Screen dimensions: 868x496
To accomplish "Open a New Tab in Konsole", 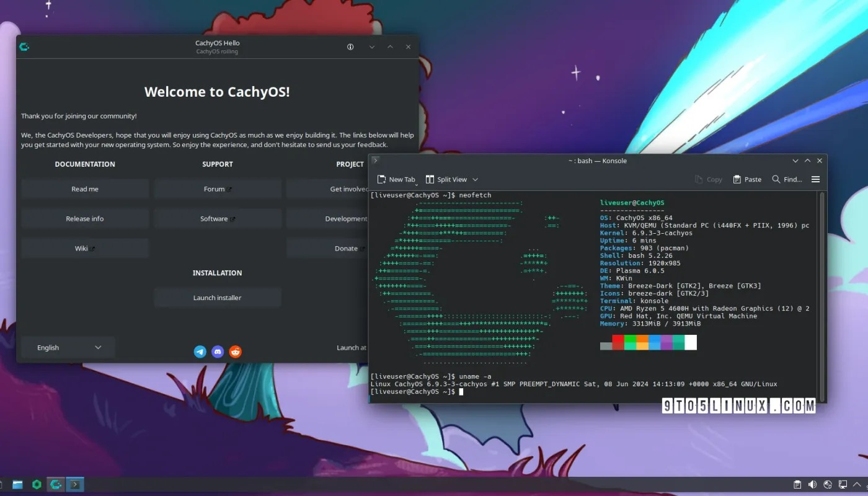I will tap(396, 179).
